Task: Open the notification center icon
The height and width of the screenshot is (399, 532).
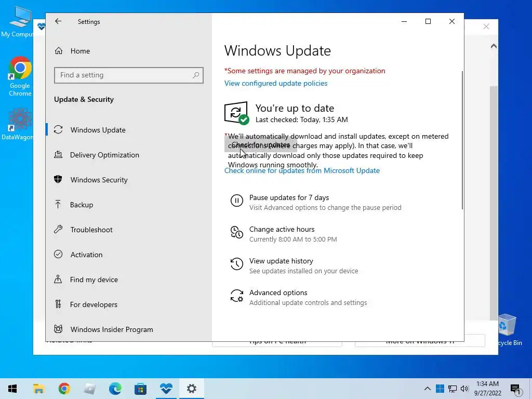Action: click(x=515, y=389)
